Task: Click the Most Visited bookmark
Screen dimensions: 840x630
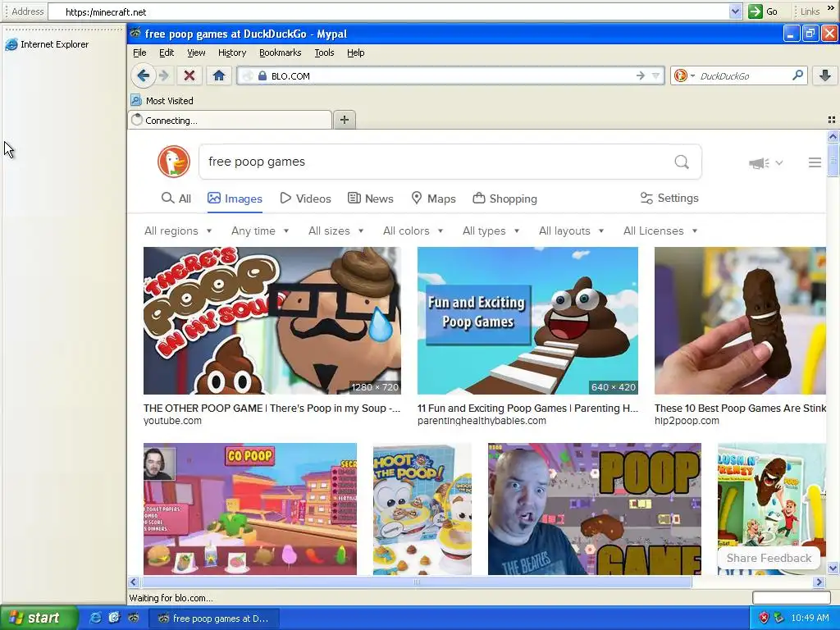Action: point(162,101)
